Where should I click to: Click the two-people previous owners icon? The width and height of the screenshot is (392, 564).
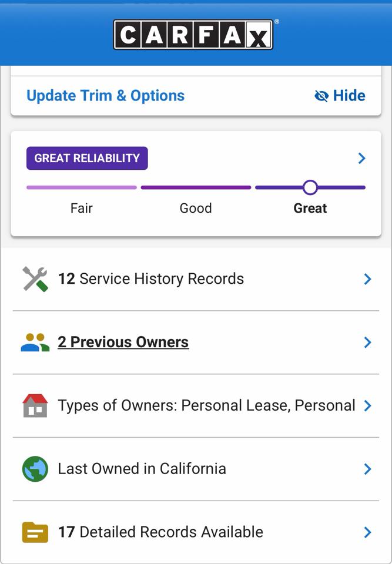[35, 343]
